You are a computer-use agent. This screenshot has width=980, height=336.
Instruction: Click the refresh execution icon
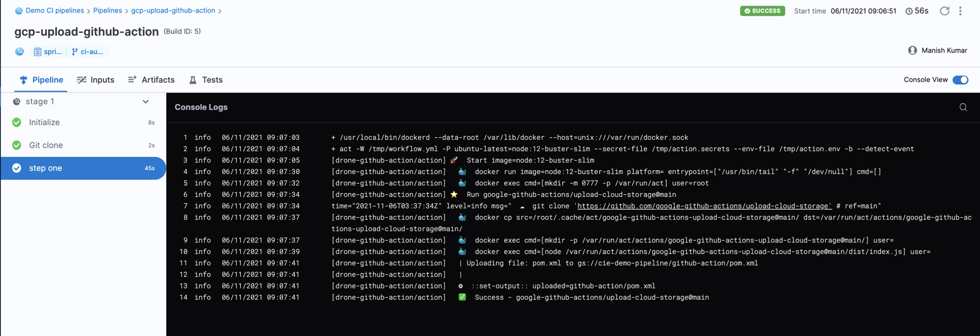pos(944,11)
